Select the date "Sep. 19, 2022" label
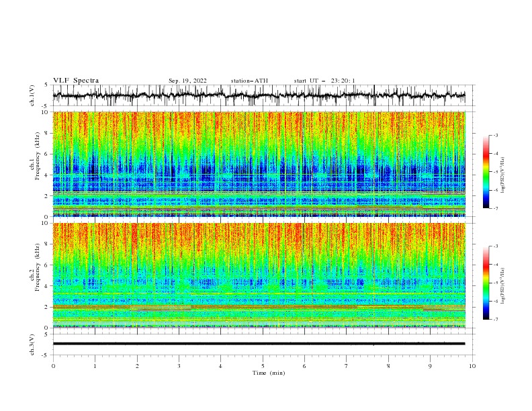The height and width of the screenshot is (411, 532). pos(187,81)
